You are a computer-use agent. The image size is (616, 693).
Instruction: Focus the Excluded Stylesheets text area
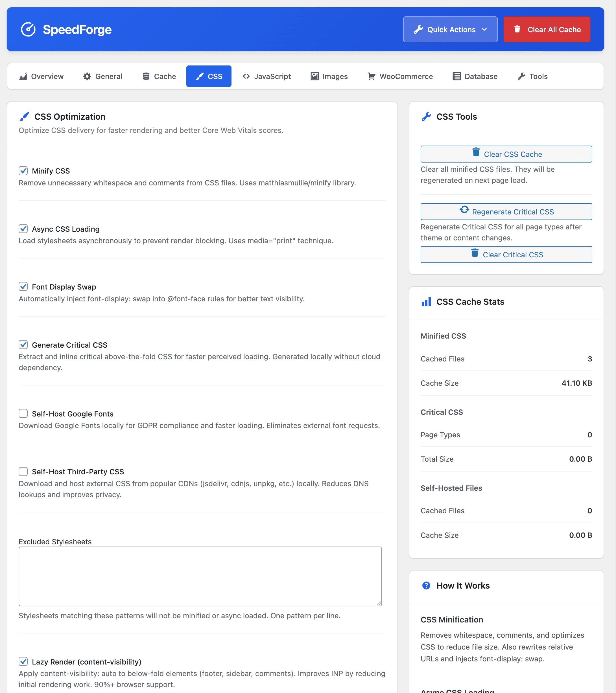200,576
